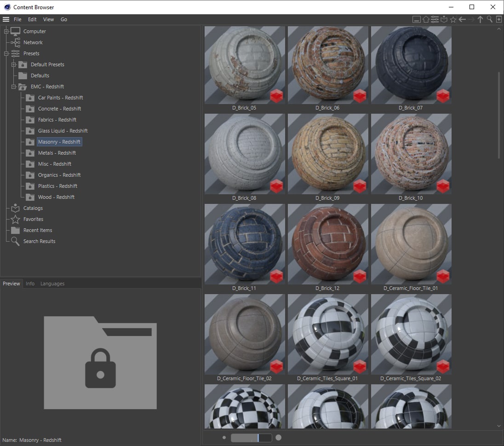
Task: Select the D_Brick_09 material thumbnail
Action: click(328, 154)
